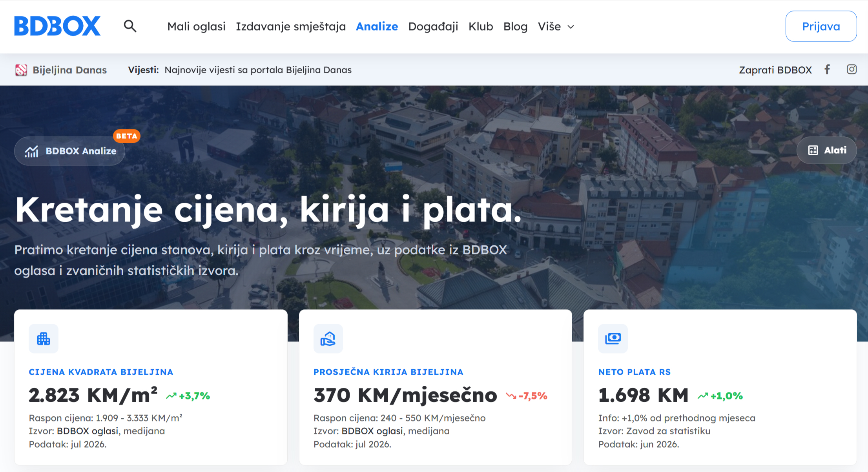Open BDBOX oglasi link in rent card
Image resolution: width=868 pixels, height=472 pixels.
click(372, 431)
